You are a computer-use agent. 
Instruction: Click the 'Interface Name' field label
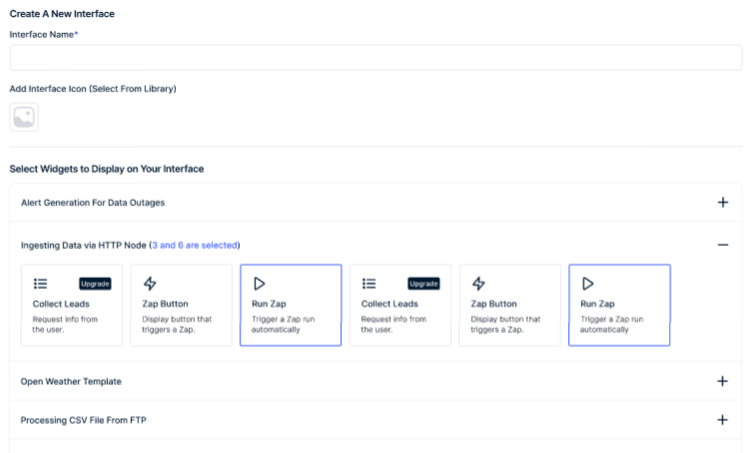tap(44, 35)
